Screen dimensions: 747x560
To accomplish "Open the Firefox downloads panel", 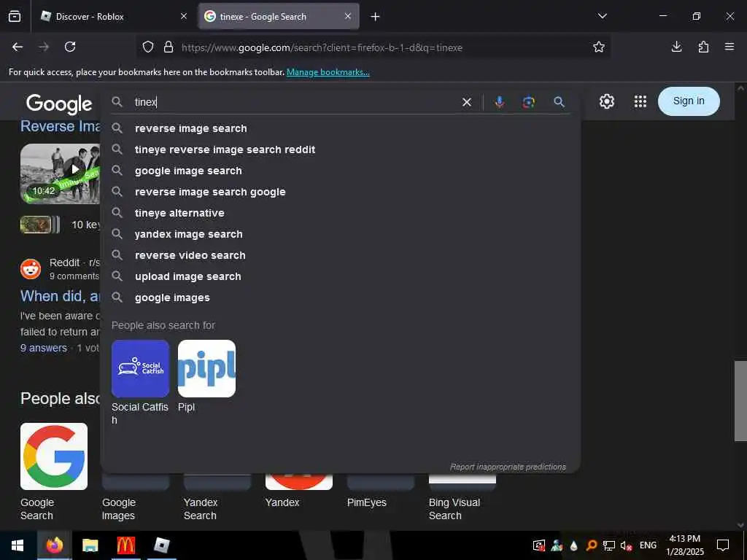I will coord(676,47).
